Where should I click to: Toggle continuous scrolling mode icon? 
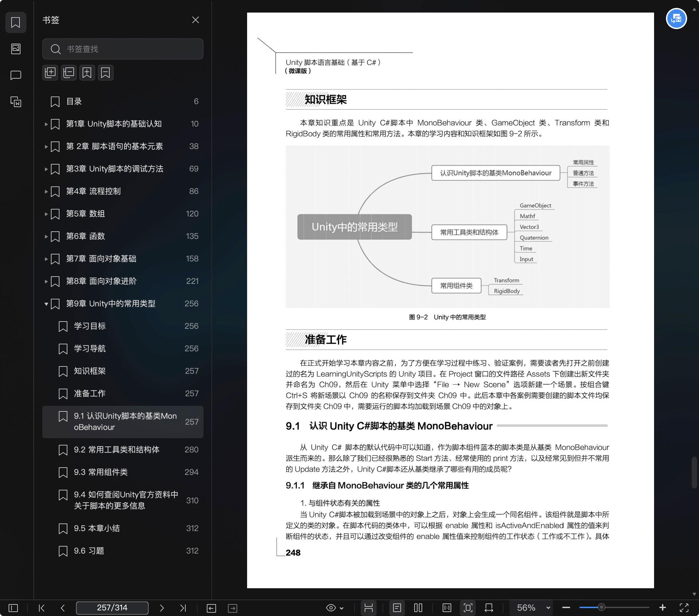(368, 608)
